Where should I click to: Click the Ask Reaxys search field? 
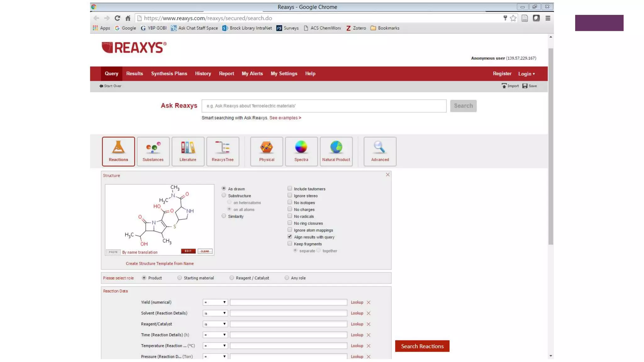324,106
